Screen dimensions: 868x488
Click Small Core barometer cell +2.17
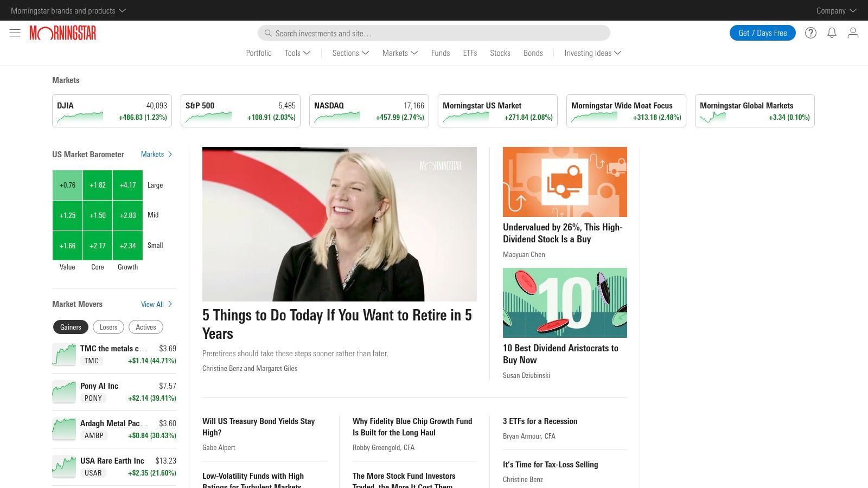coord(98,246)
